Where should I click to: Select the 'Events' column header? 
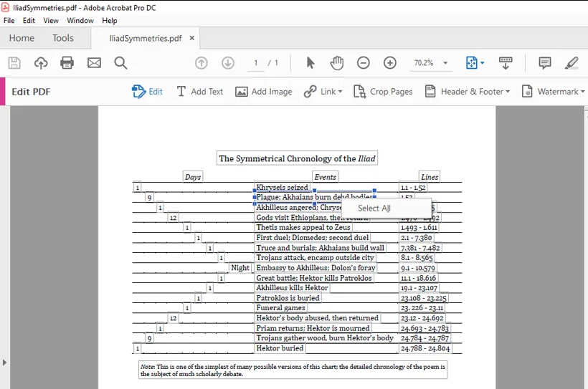coord(325,177)
